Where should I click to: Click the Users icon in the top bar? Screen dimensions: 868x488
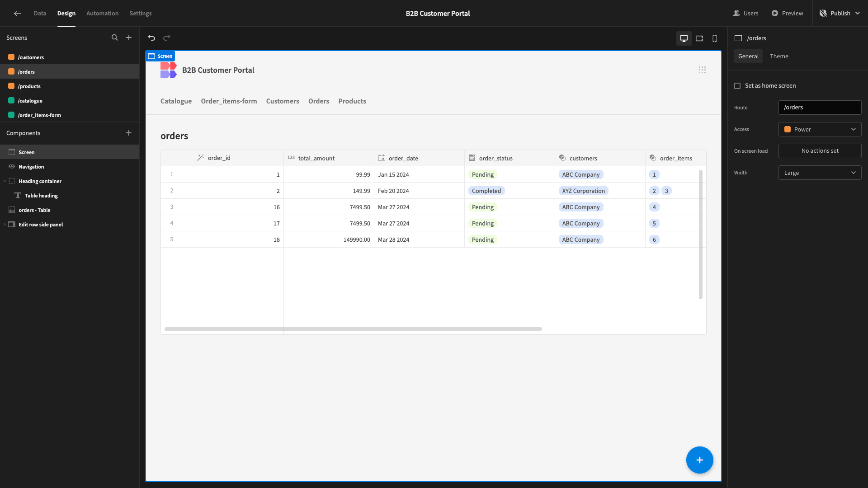tap(736, 14)
